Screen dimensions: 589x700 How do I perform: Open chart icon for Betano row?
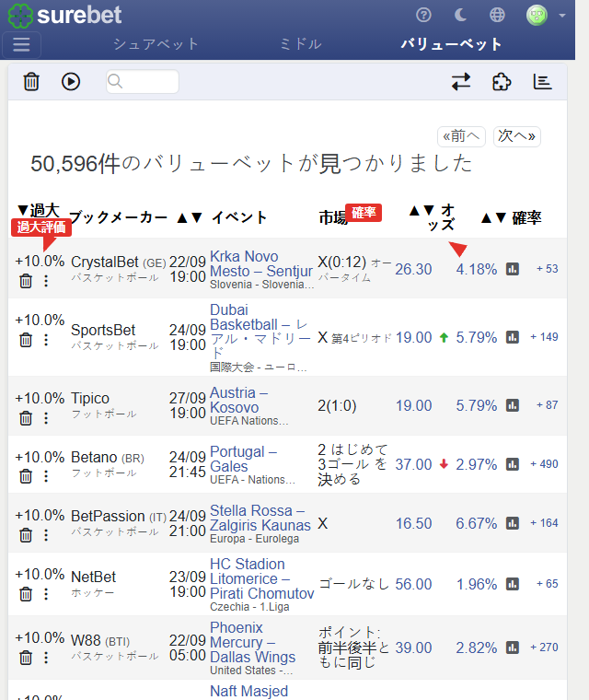pos(513,464)
